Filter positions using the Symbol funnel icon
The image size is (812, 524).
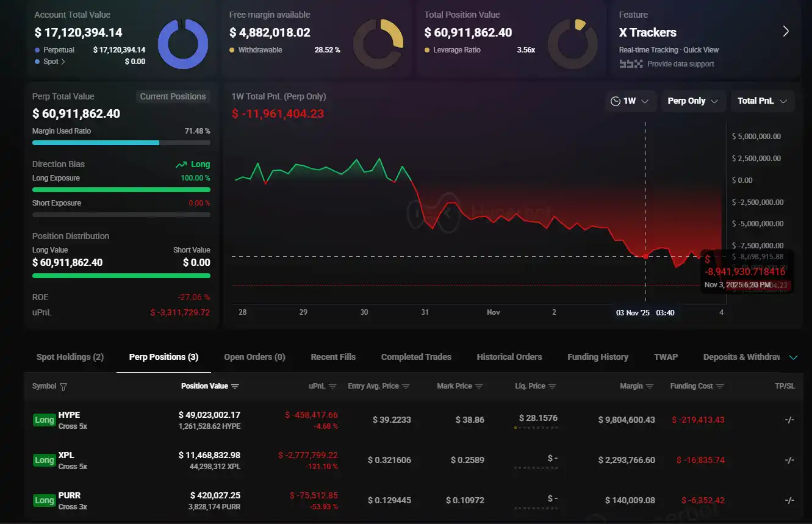click(x=63, y=387)
